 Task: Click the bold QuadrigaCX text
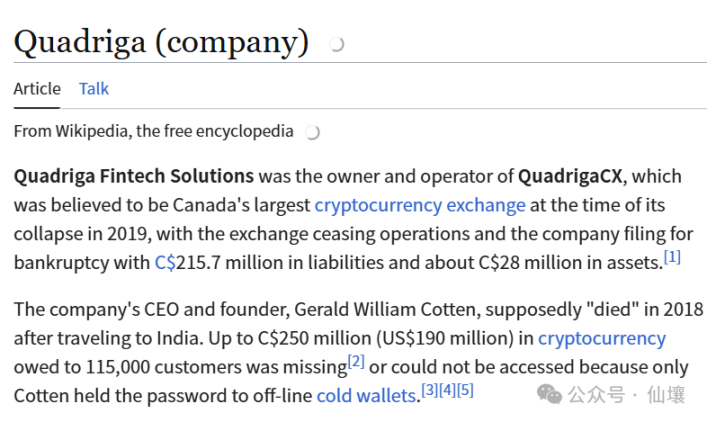point(570,176)
